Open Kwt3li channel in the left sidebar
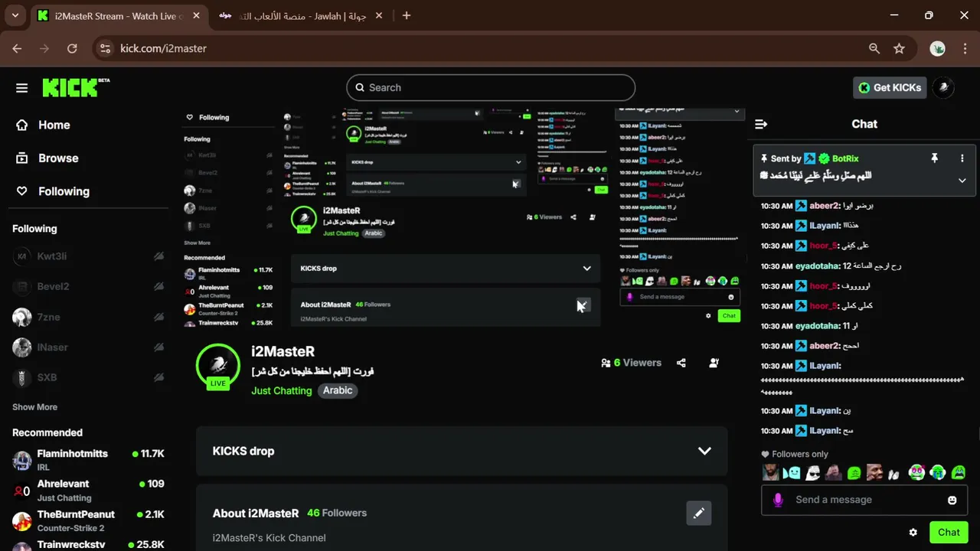The height and width of the screenshot is (551, 980). (88, 256)
